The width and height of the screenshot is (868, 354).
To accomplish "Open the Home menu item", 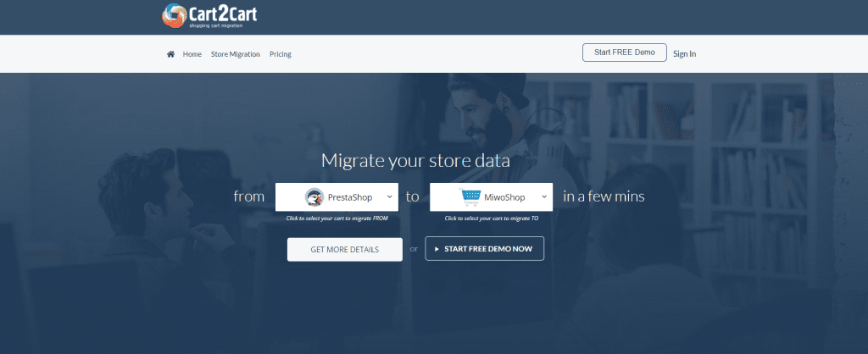I will 192,54.
